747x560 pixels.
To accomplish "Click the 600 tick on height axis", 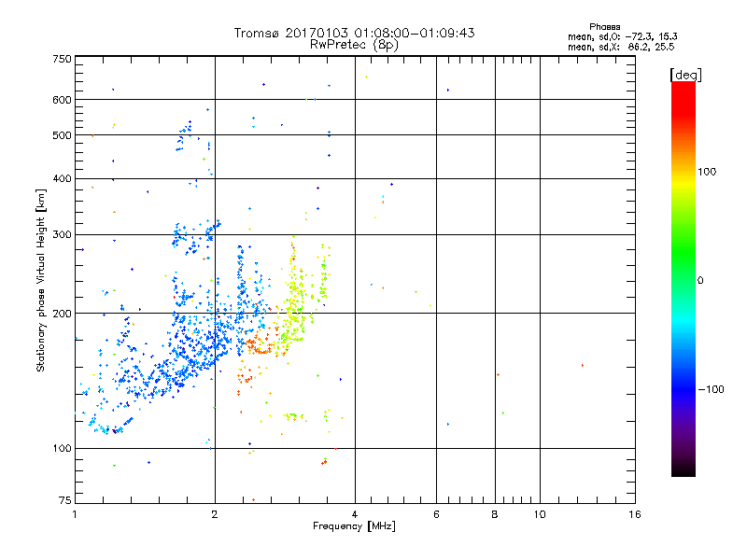I will 62,100.
